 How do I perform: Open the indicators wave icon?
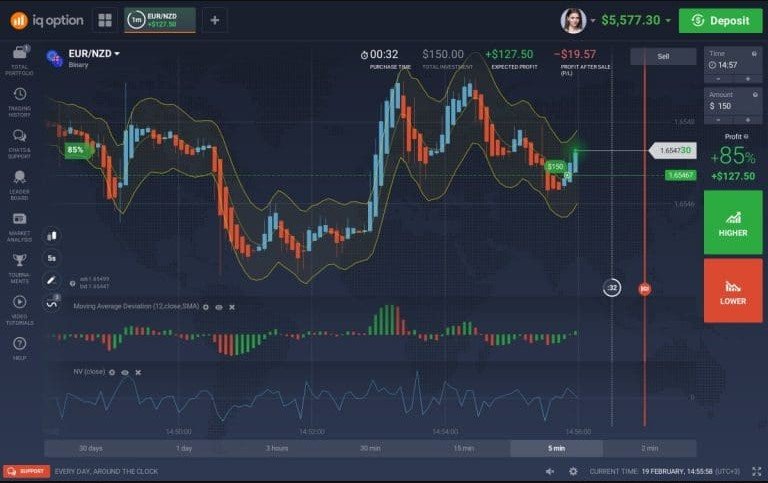coord(52,302)
